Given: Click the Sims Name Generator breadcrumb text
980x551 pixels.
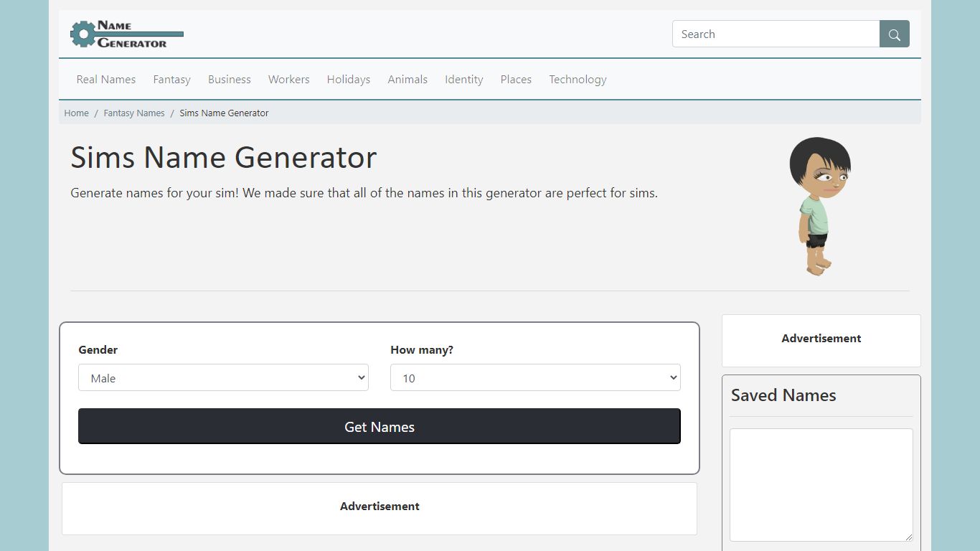Looking at the screenshot, I should pos(224,113).
